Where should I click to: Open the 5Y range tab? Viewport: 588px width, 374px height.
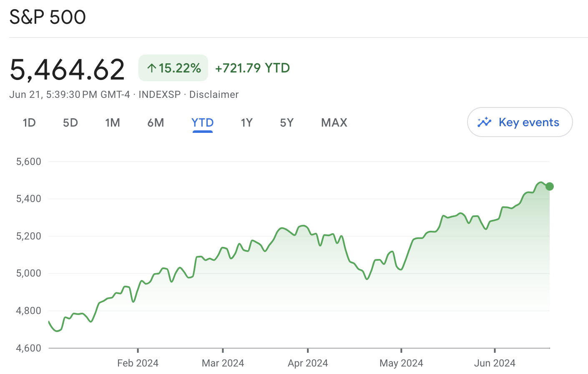[287, 122]
